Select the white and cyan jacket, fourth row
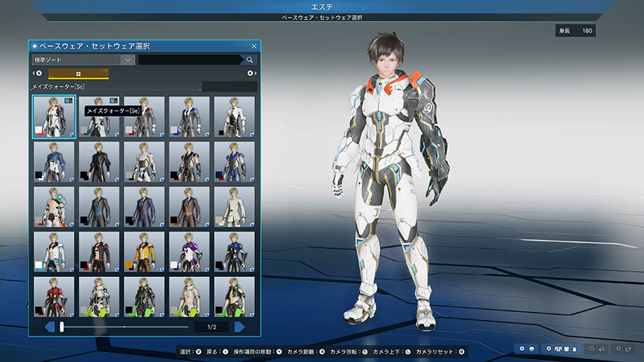This screenshot has width=644, height=362. (x=54, y=252)
